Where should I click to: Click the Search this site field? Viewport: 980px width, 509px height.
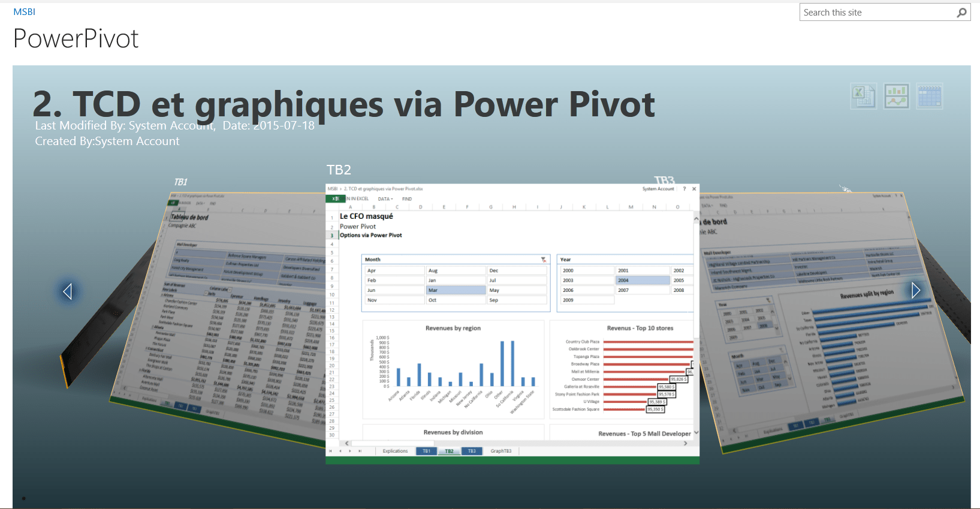878,13
